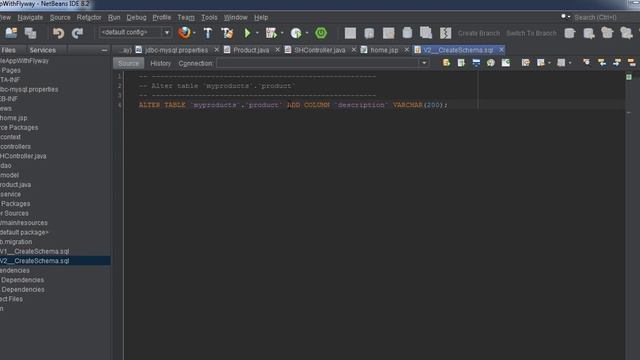
Task: Click the SQL History icon in editor toolbar
Action: (x=476, y=63)
